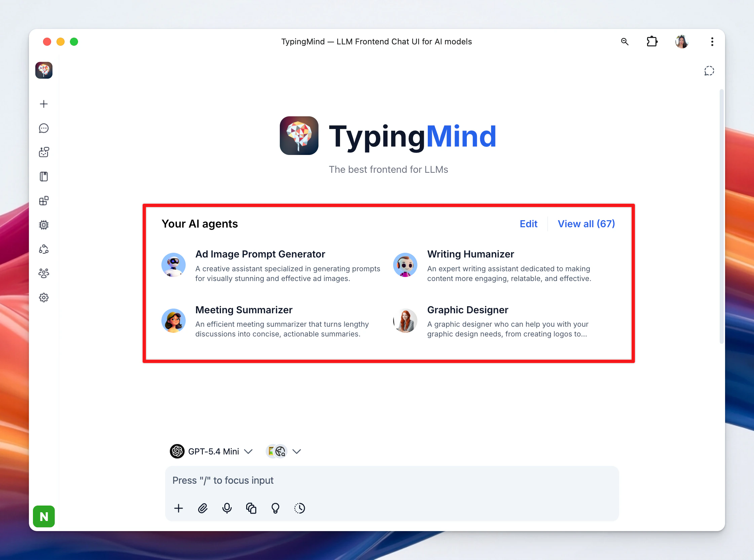754x560 pixels.
Task: Open the teams people icon in sidebar
Action: coord(44,273)
